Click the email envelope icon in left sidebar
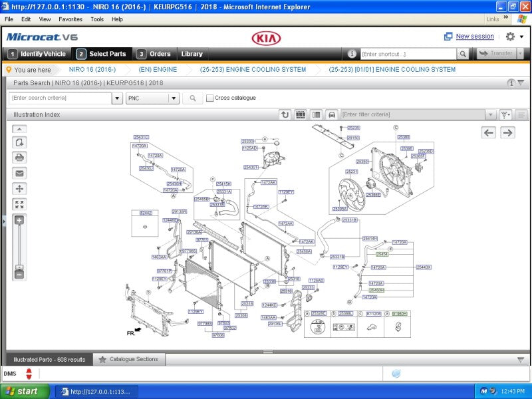532x399 pixels. [19, 174]
